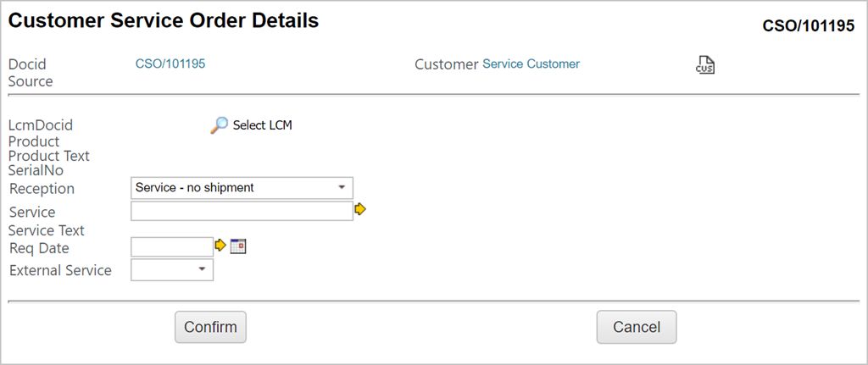Click the magnifier icon for LCM lookup
The image size is (868, 365).
[220, 125]
